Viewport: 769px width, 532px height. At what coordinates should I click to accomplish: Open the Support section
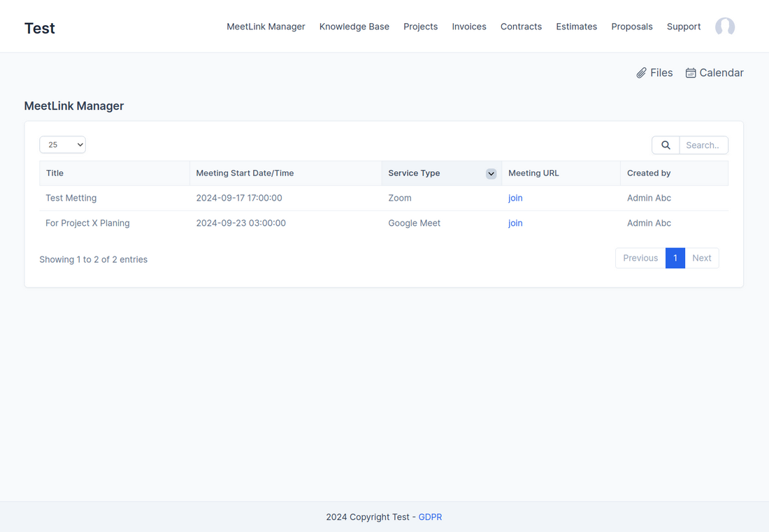click(683, 27)
